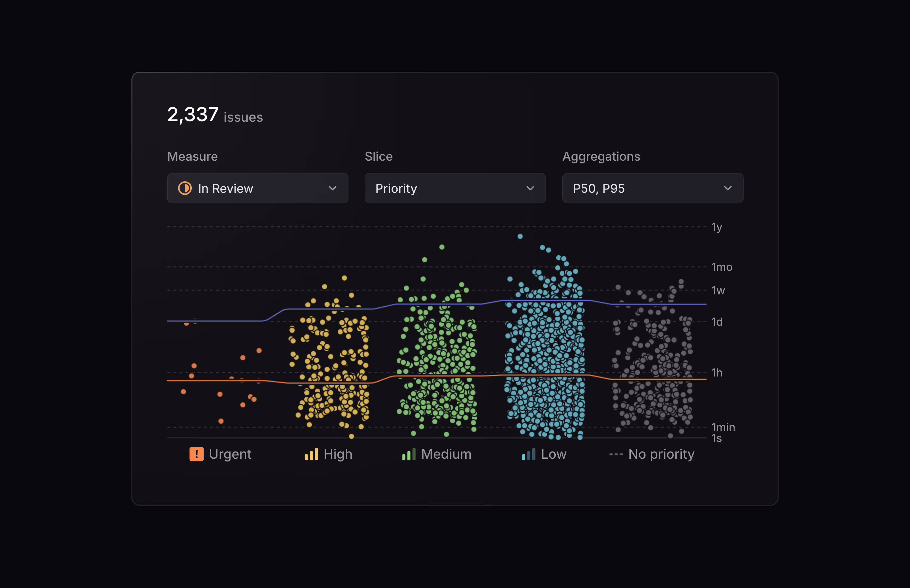Open the Slice dropdown set to Priority
910x588 pixels.
(455, 188)
